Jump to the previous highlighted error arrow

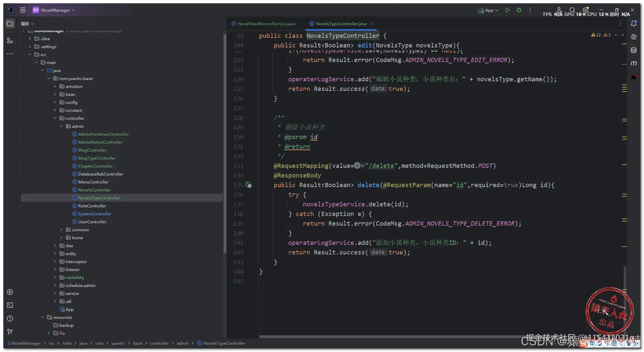pyautogui.click(x=616, y=35)
